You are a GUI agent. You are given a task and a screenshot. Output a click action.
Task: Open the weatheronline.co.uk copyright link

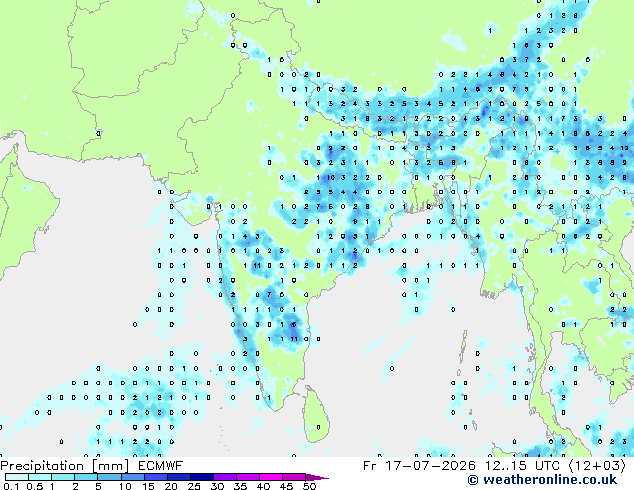click(542, 480)
